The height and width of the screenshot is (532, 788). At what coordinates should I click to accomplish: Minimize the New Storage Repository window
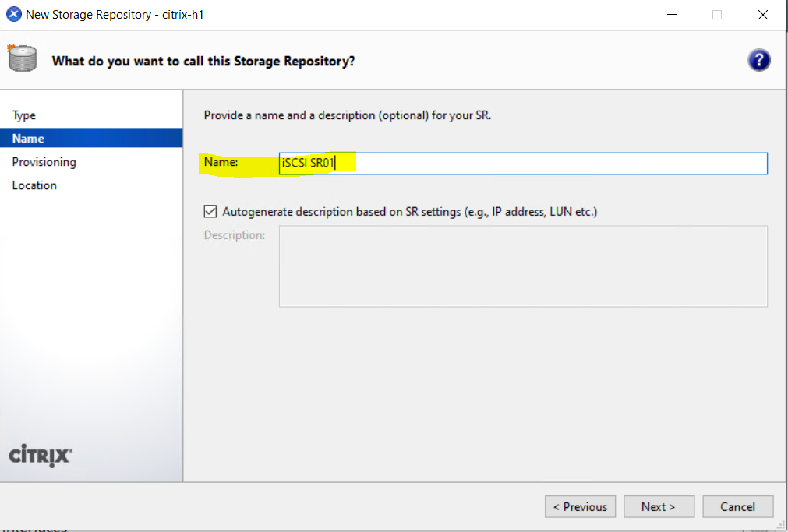(x=671, y=15)
